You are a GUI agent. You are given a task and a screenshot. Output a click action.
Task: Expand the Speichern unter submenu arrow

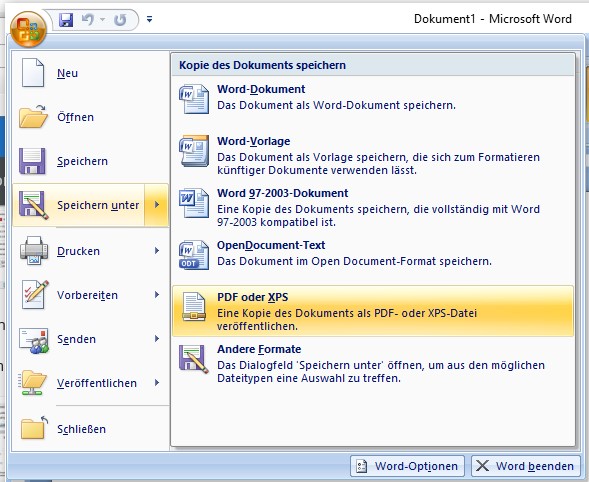[x=157, y=205]
